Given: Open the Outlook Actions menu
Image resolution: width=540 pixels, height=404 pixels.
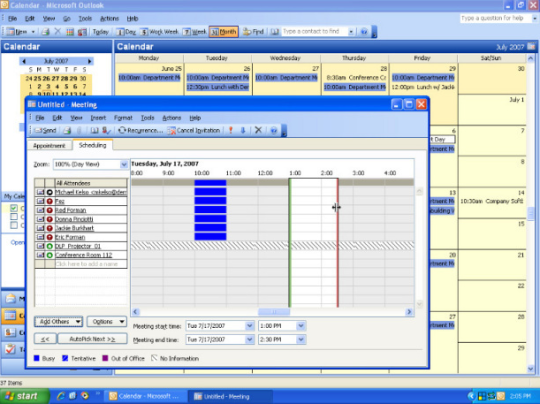Looking at the screenshot, I should click(109, 19).
